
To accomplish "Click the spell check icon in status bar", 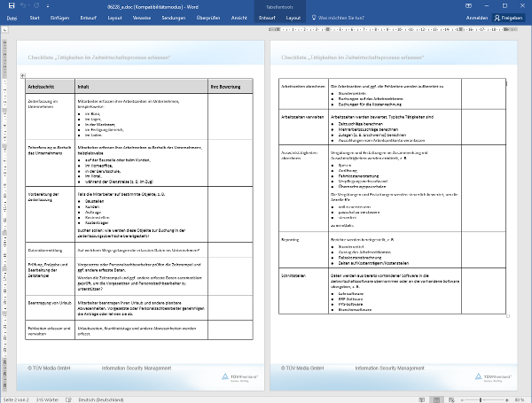I will (68, 399).
